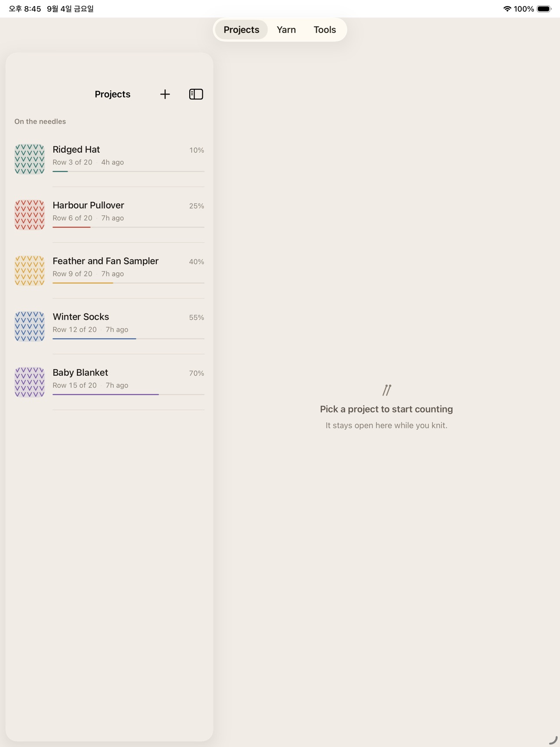Tap the battery indicator in status bar

[x=544, y=9]
